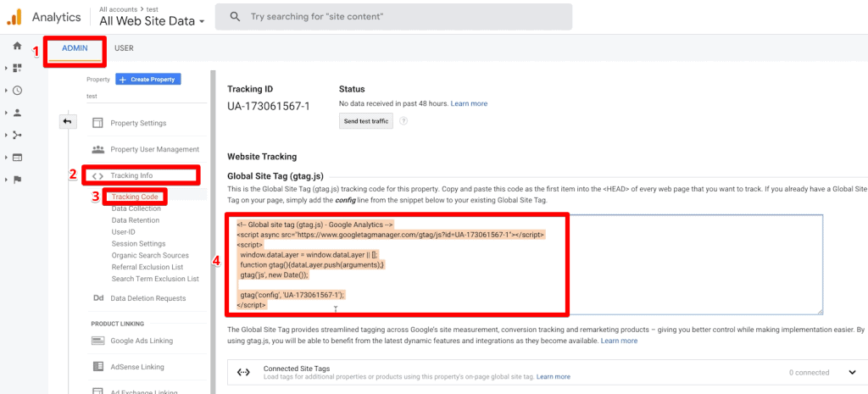Screen dimensions: 868x394
Task: Open the Acquisition icon in sidebar
Action: pos(17,135)
